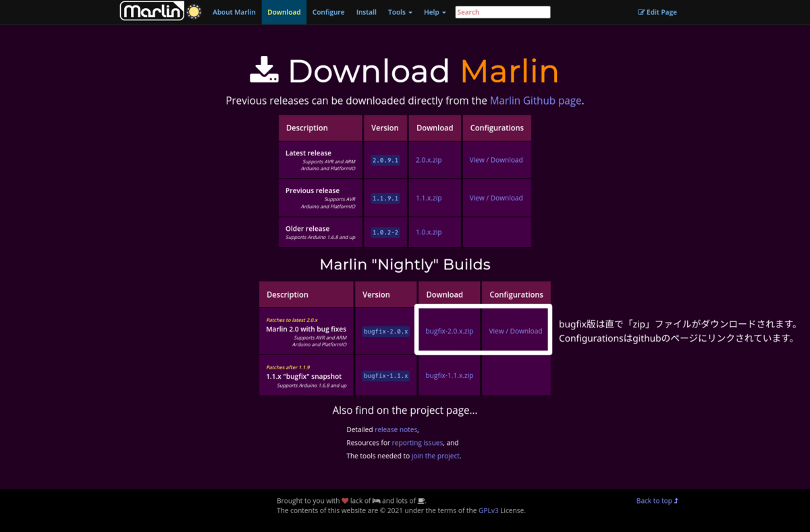Click the Latest release description cell
Image resolution: width=810 pixels, height=532 pixels.
coord(321,160)
